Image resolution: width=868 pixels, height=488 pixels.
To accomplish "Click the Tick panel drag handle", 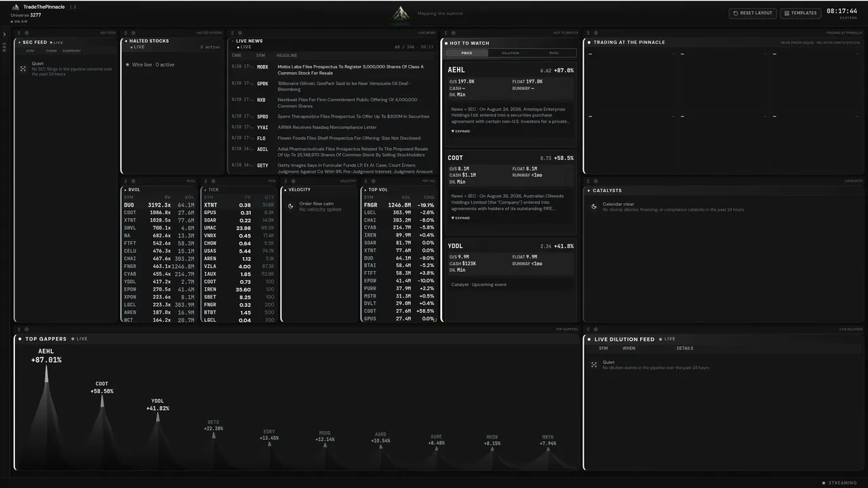I will click(205, 181).
